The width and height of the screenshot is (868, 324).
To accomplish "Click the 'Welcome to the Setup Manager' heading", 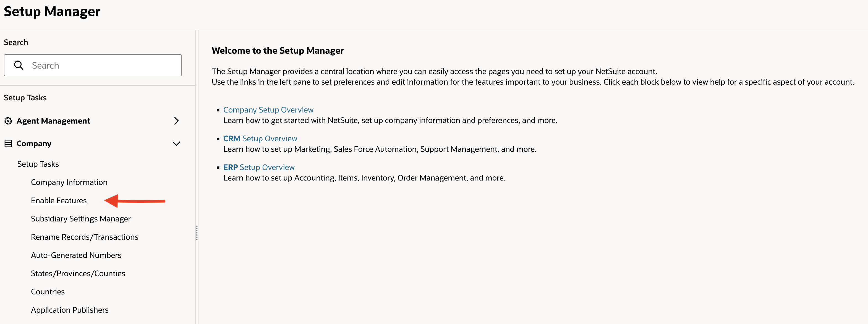I will [x=278, y=50].
